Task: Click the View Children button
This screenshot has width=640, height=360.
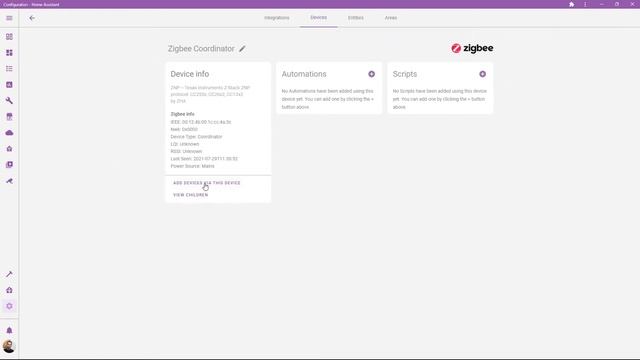Action: pos(191,195)
